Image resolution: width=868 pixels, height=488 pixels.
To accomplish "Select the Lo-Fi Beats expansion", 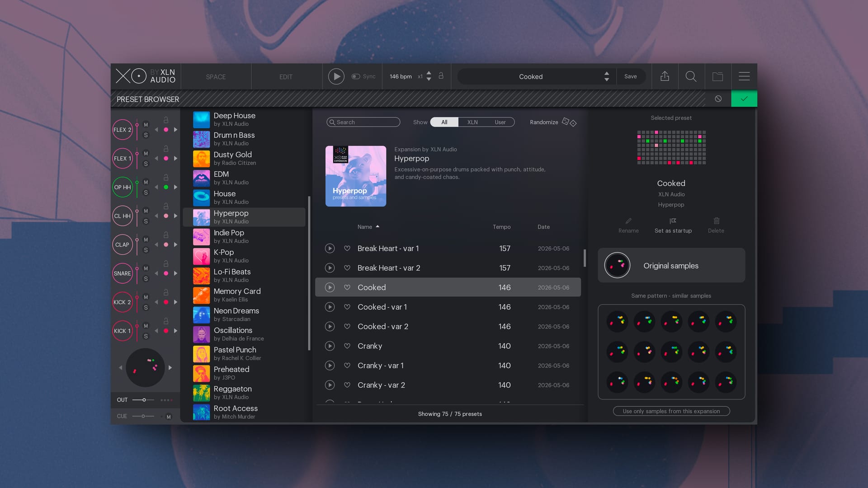I will tap(245, 276).
